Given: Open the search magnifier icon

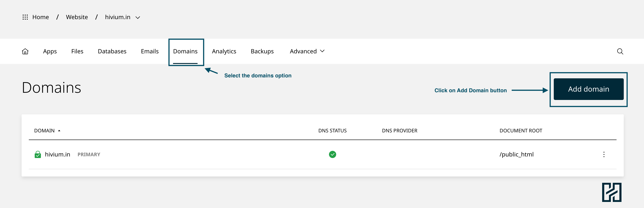Looking at the screenshot, I should point(620,52).
